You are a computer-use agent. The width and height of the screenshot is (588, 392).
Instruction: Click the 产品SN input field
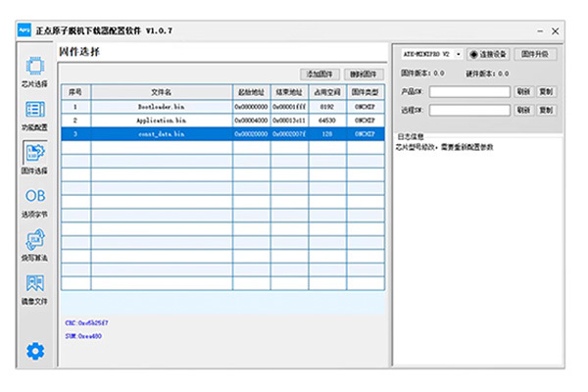click(468, 92)
